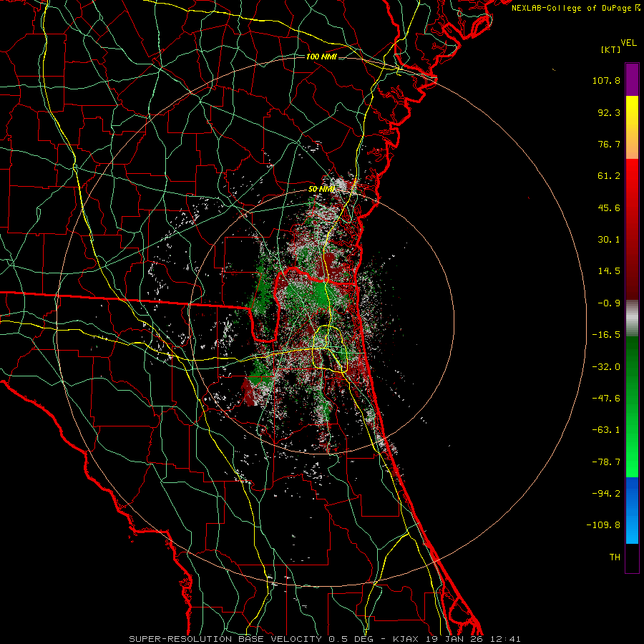
Task: Click the purple segment of the color bar
Action: pyautogui.click(x=632, y=79)
